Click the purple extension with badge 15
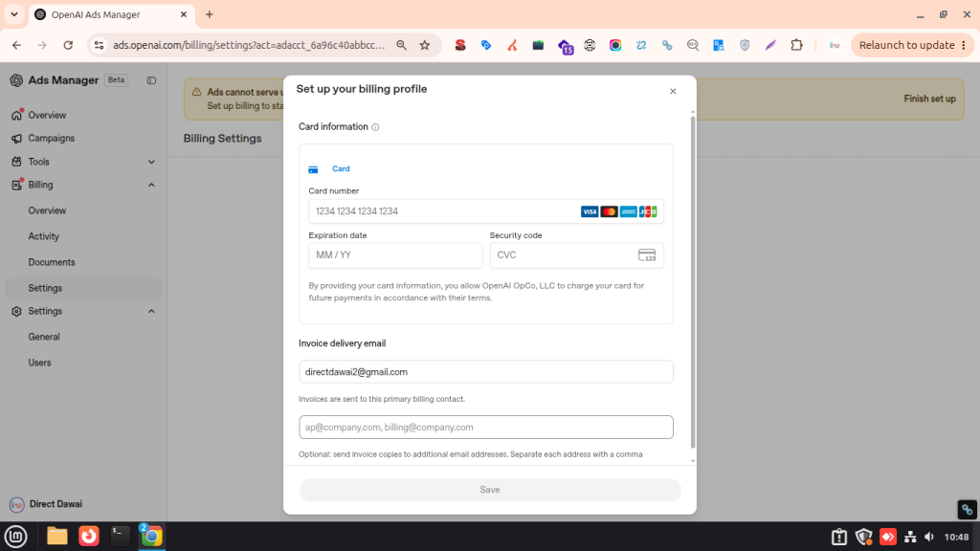The width and height of the screenshot is (980, 551). (565, 46)
